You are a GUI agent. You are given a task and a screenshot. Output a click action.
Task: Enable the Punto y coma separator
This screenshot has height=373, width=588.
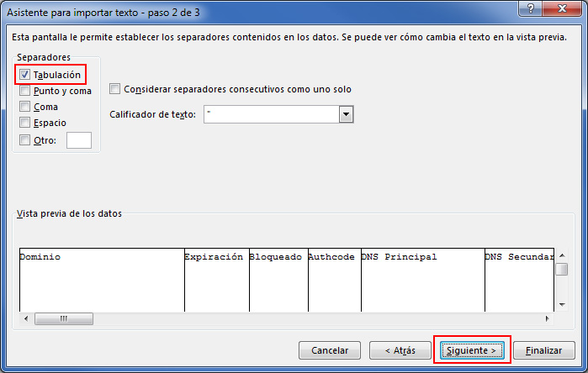[x=24, y=91]
